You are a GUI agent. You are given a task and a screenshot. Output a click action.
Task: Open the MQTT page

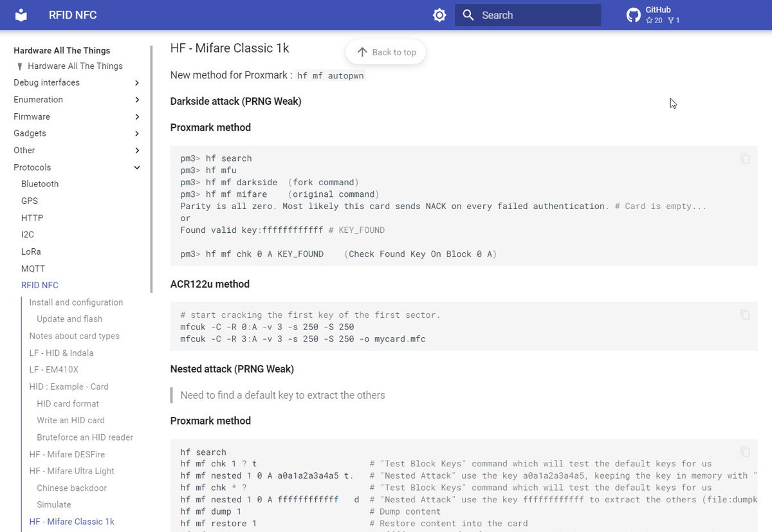[x=33, y=269]
